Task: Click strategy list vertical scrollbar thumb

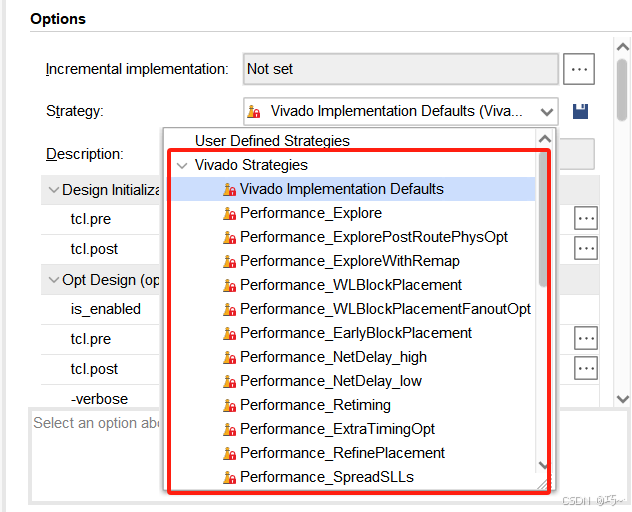Action: pos(543,220)
